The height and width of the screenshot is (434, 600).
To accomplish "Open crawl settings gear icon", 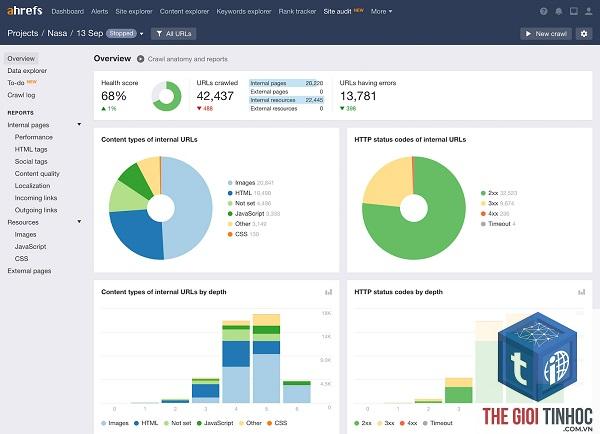I will point(584,34).
